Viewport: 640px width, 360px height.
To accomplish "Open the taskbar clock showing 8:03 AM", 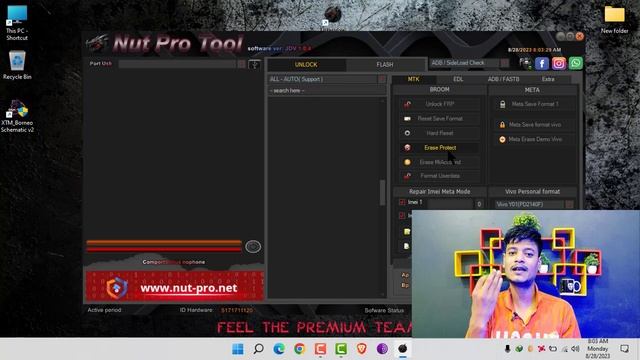I will tap(598, 349).
